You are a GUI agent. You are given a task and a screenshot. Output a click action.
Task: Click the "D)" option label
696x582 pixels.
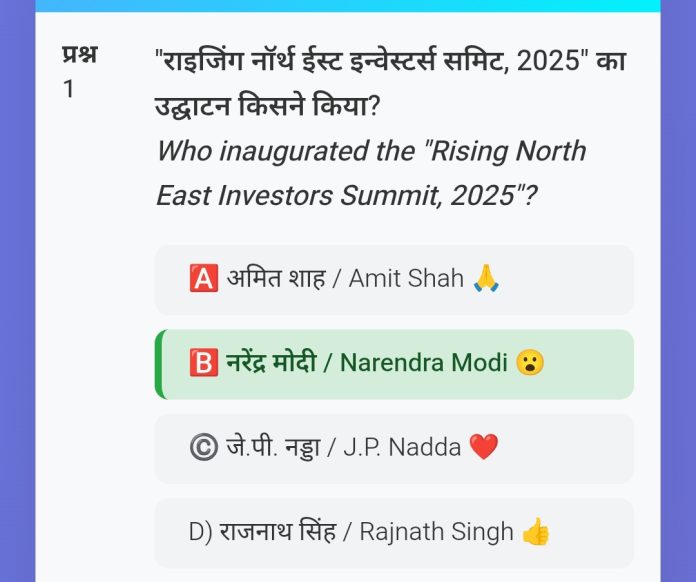[x=200, y=532]
